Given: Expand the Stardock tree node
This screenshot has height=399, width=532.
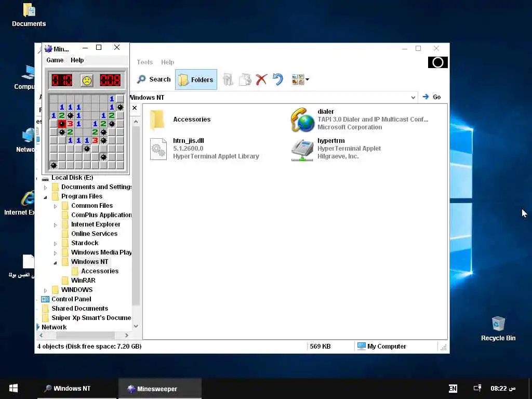Looking at the screenshot, I should pyautogui.click(x=55, y=244).
